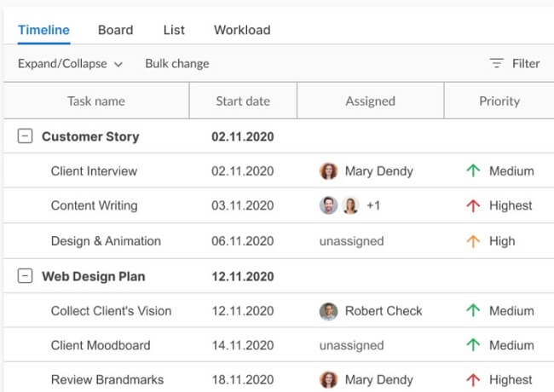Image resolution: width=554 pixels, height=392 pixels.
Task: Collapse the Customer Story group
Action: (26, 136)
